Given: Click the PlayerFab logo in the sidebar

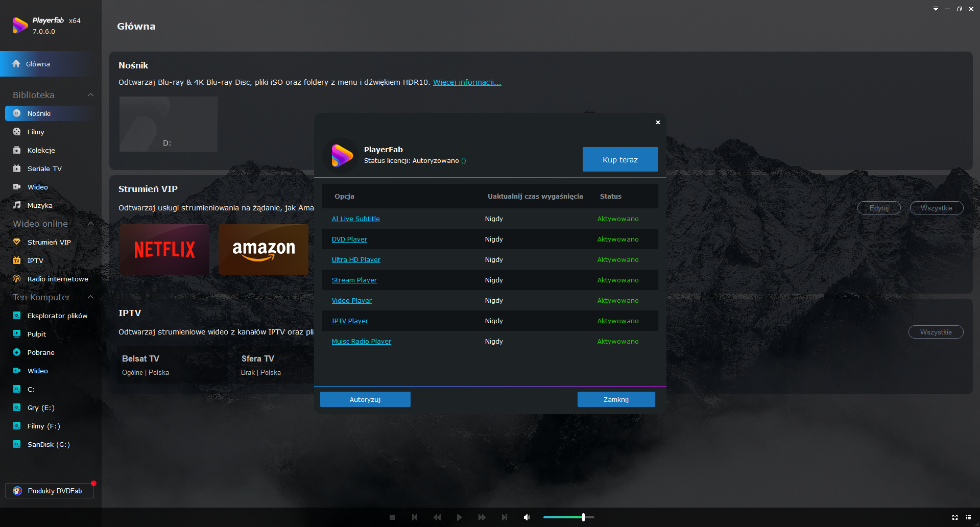Looking at the screenshot, I should pos(20,25).
